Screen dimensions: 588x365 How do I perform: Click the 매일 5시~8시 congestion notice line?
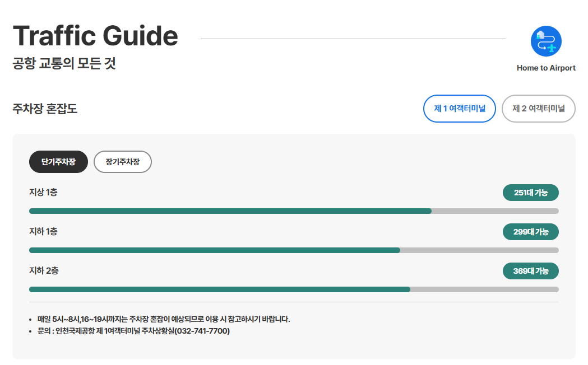tap(163, 319)
